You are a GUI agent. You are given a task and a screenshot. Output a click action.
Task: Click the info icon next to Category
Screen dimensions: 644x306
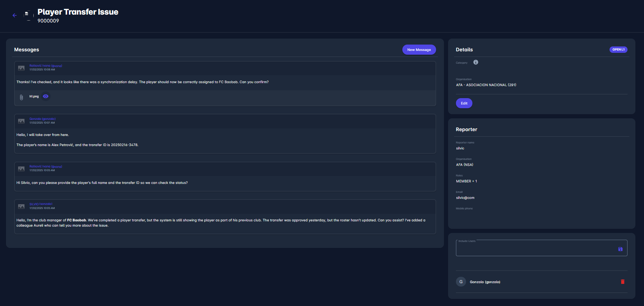(475, 62)
